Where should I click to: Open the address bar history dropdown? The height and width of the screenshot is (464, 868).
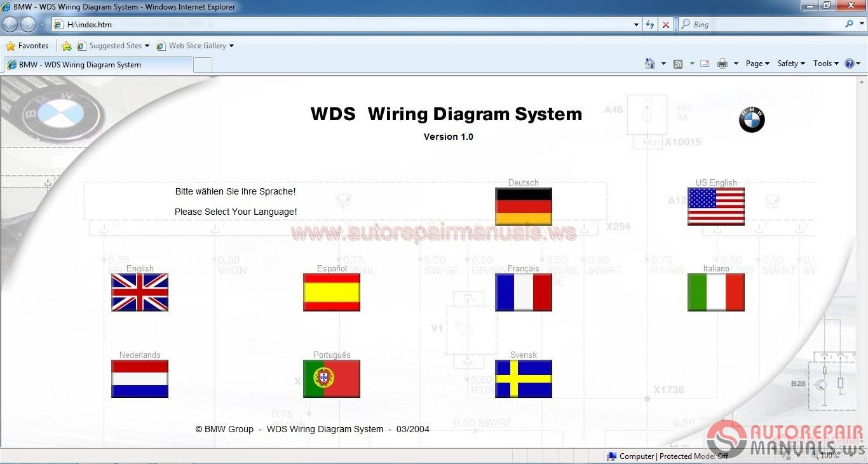tap(637, 24)
